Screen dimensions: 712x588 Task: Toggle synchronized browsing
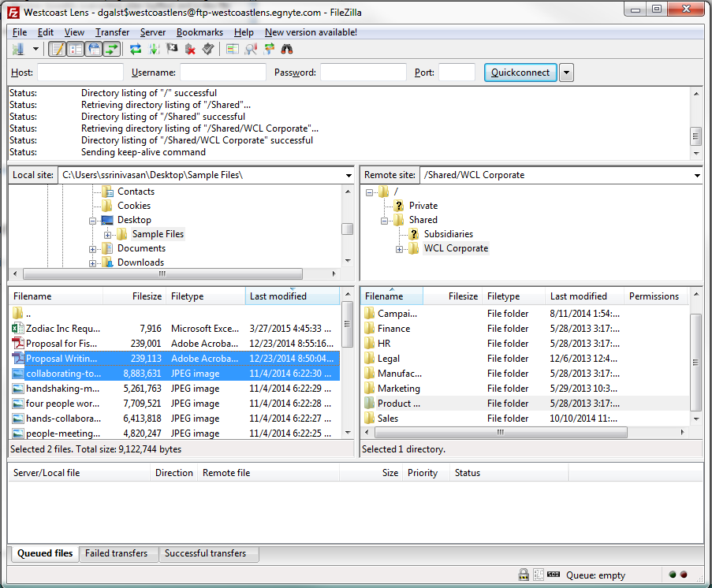pyautogui.click(x=269, y=49)
